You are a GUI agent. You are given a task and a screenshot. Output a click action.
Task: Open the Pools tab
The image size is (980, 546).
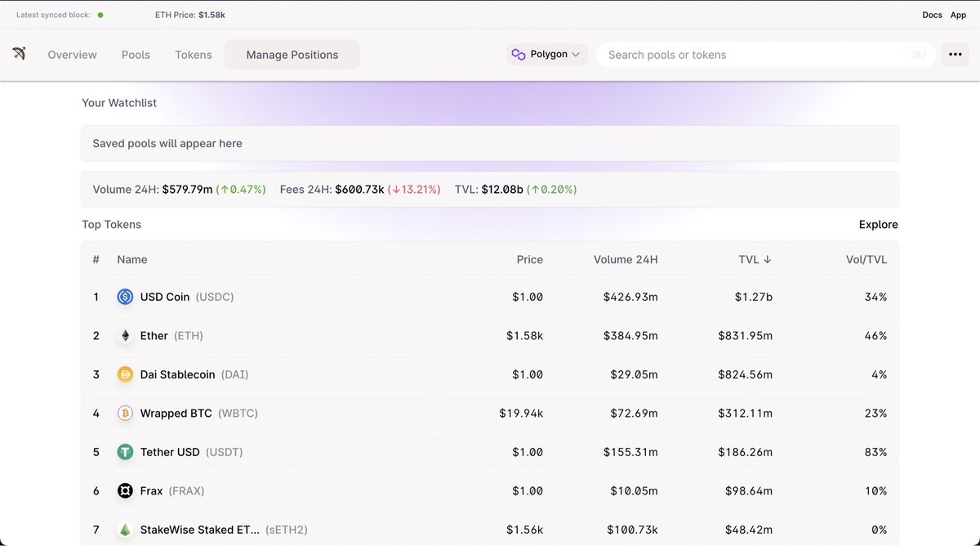pyautogui.click(x=136, y=55)
